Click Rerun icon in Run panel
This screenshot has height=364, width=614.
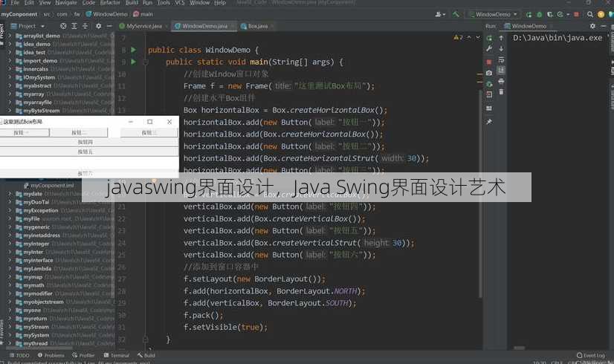pos(489,38)
